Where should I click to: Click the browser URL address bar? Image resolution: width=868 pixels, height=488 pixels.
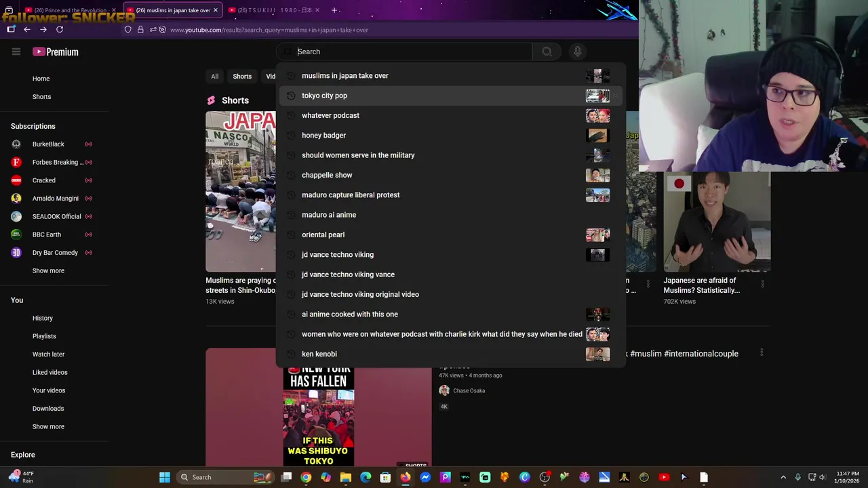tap(380, 30)
